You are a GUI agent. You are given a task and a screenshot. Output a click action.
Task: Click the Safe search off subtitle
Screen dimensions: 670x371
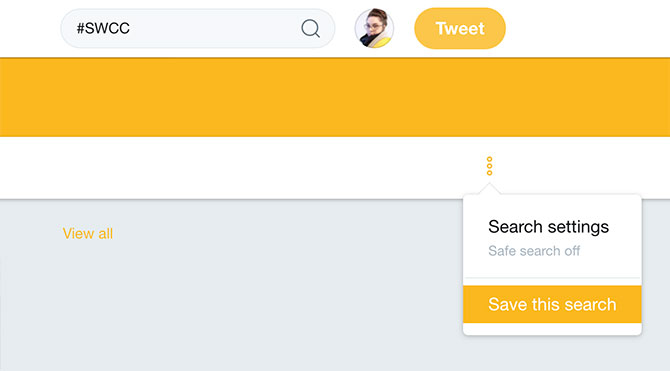(534, 250)
